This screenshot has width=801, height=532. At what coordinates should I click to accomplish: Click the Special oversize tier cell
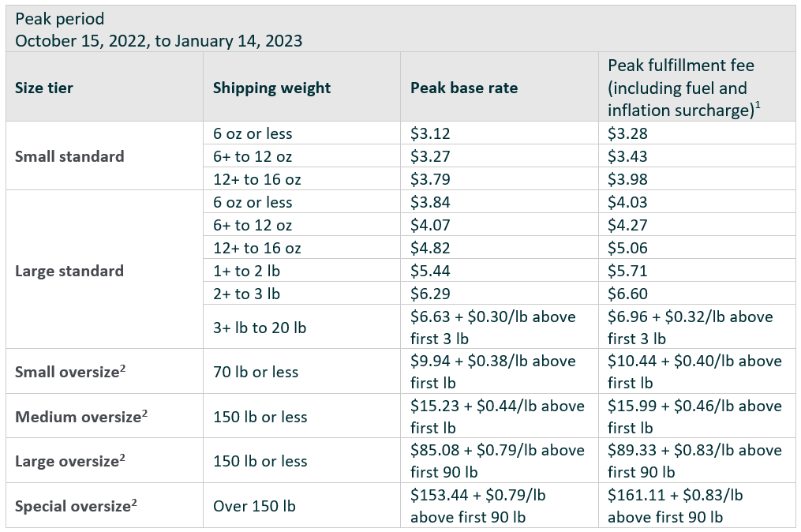point(104,505)
